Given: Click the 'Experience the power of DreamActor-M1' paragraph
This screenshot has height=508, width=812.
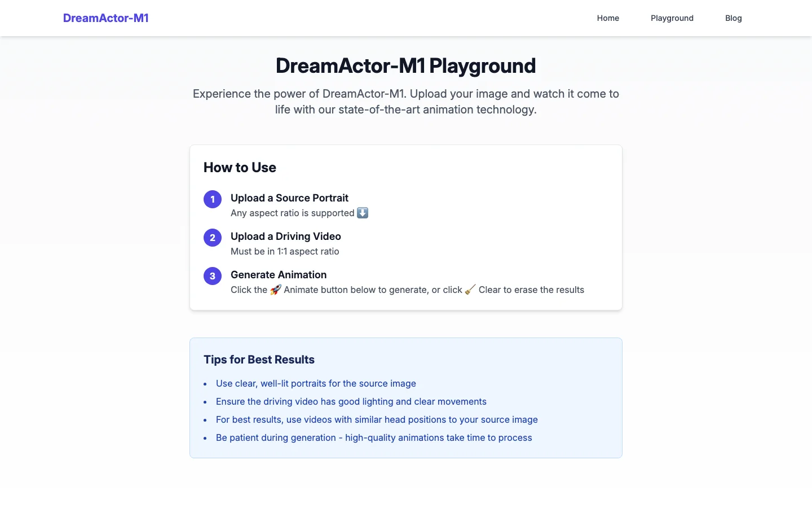Looking at the screenshot, I should (x=406, y=102).
